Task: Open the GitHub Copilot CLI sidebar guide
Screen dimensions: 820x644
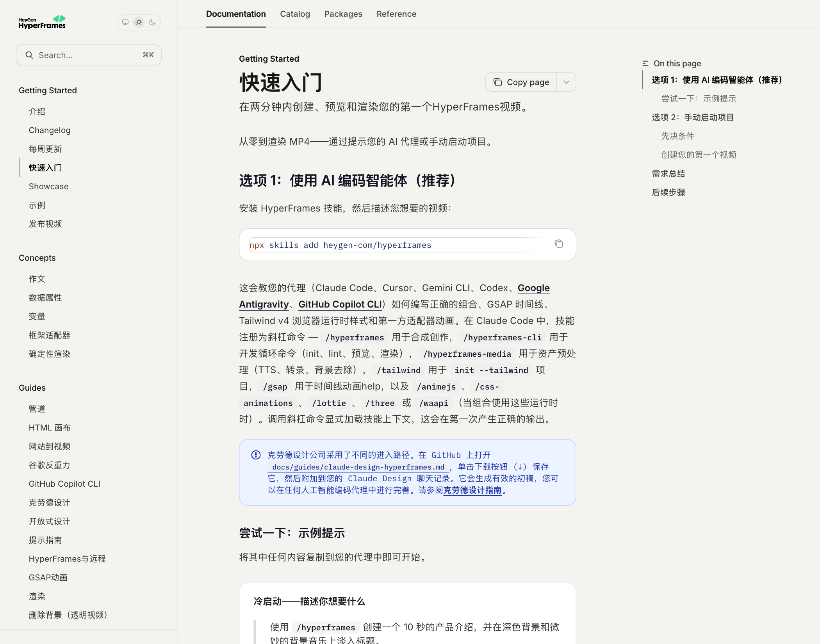Action: click(64, 484)
